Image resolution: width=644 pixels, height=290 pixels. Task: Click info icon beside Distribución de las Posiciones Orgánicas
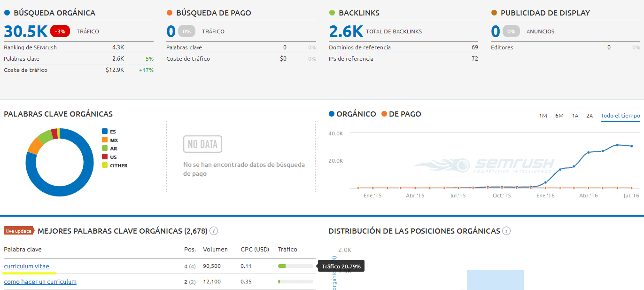pyautogui.click(x=506, y=231)
